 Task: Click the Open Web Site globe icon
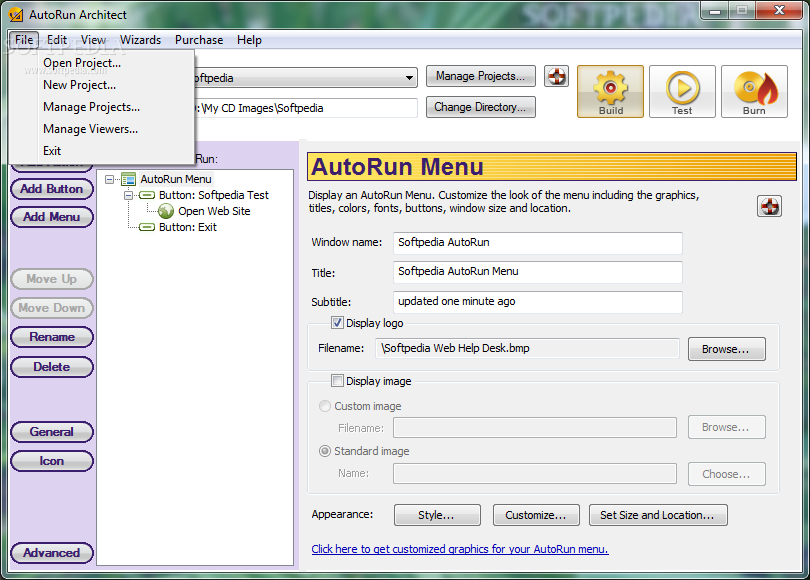point(166,211)
